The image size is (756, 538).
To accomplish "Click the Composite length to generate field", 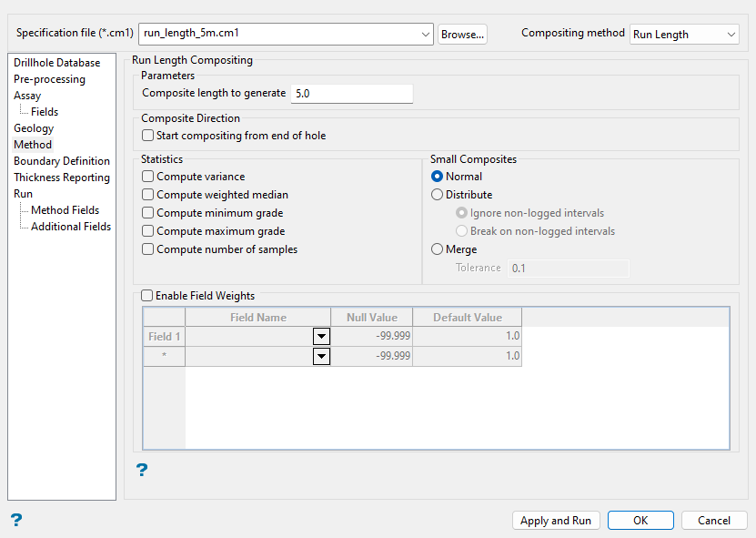I will point(351,94).
